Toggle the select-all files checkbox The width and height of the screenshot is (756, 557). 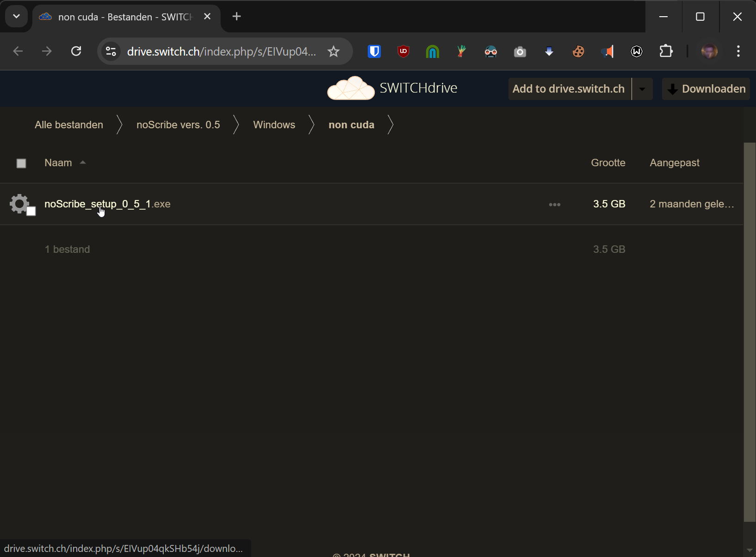[21, 163]
